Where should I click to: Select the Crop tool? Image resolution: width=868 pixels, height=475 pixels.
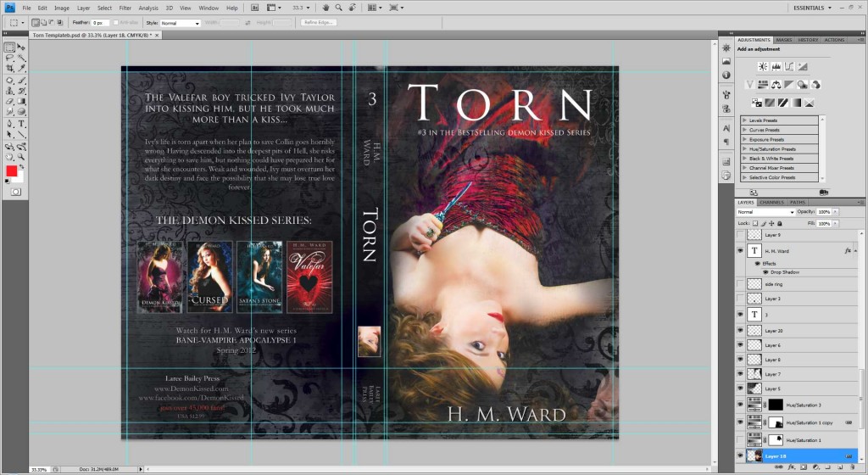[x=10, y=69]
